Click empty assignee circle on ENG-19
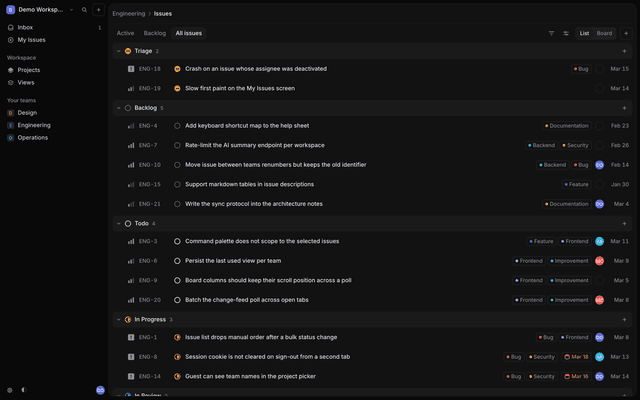The height and width of the screenshot is (400, 640). [599, 89]
